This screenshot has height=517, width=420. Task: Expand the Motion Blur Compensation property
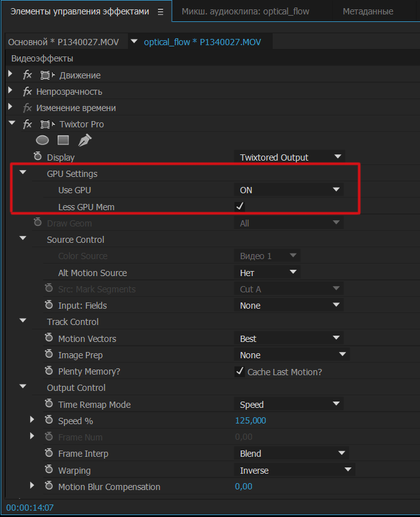[33, 486]
